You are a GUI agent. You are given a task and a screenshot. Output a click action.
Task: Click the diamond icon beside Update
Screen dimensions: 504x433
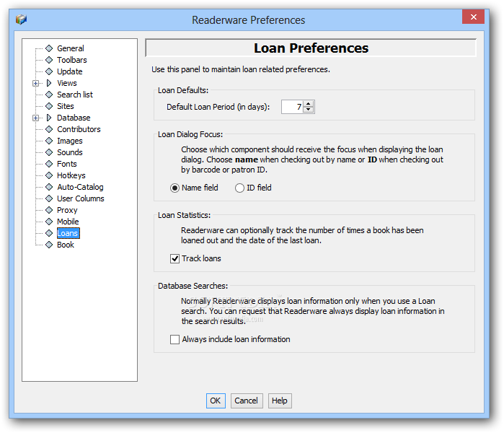coord(49,71)
